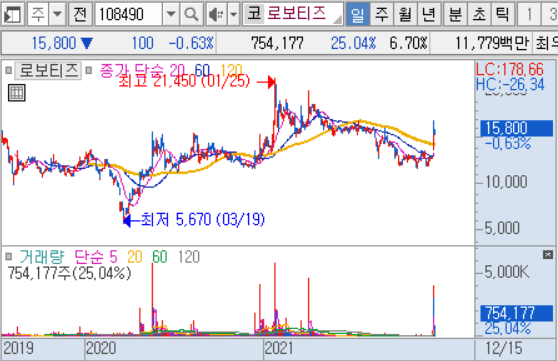The image size is (558, 361).
Task: Click the 로보티즈 stock name box
Action: tap(293, 14)
